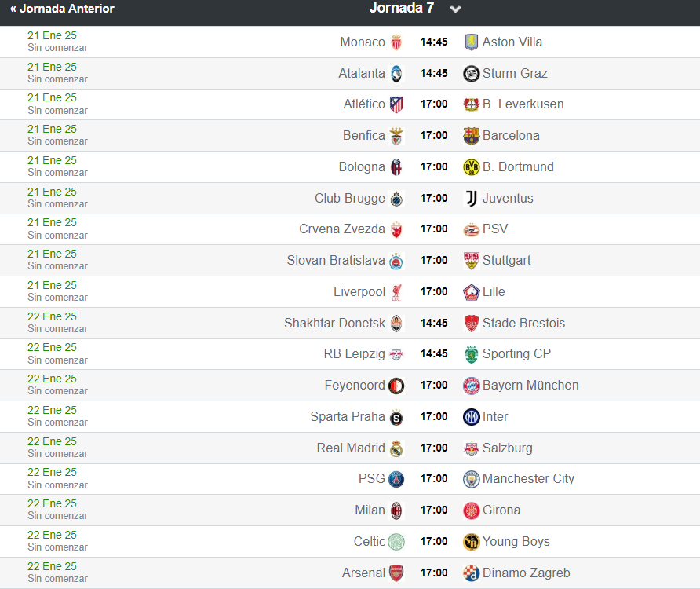Viewport: 700px width, 589px height.
Task: Click the Juventus logo icon
Action: [x=471, y=199]
